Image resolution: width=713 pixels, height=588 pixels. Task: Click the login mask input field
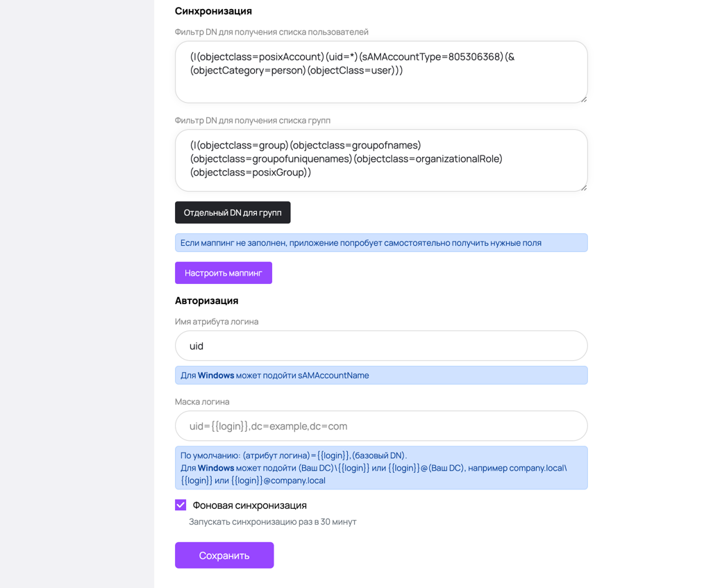(x=380, y=426)
